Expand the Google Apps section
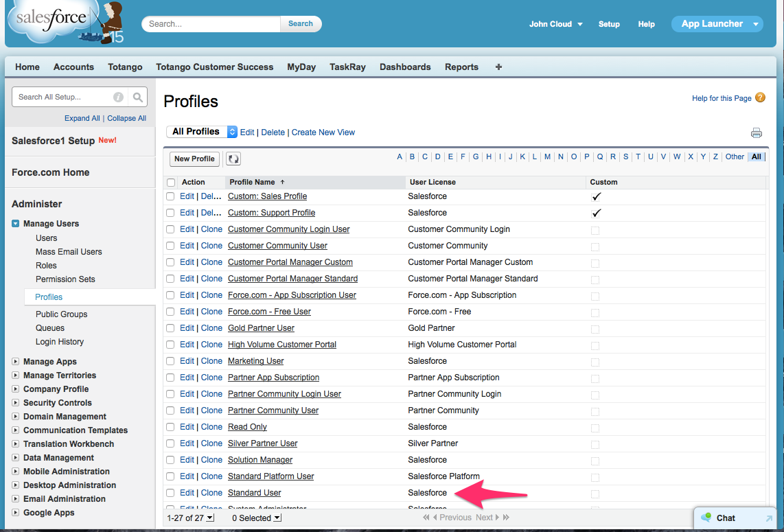The height and width of the screenshot is (532, 784). click(16, 513)
